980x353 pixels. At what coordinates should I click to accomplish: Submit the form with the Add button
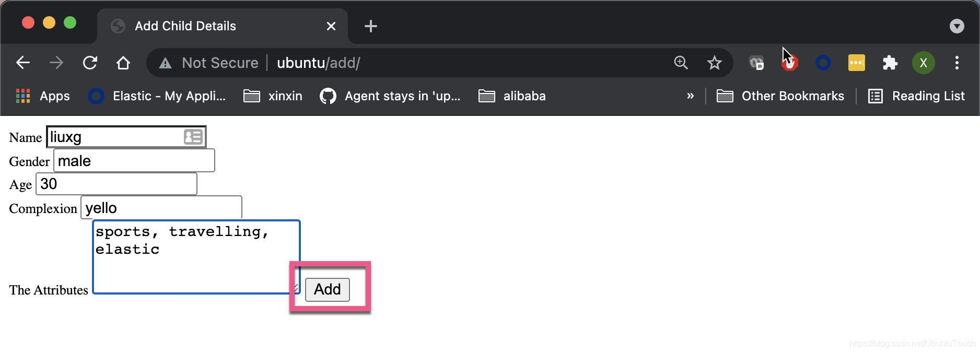coord(327,289)
